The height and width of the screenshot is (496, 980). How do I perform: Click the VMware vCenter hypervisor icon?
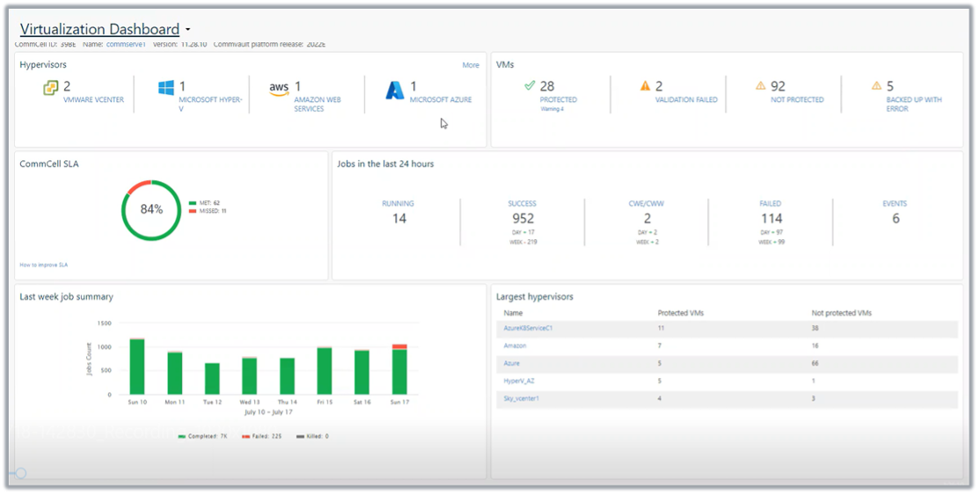(x=51, y=88)
